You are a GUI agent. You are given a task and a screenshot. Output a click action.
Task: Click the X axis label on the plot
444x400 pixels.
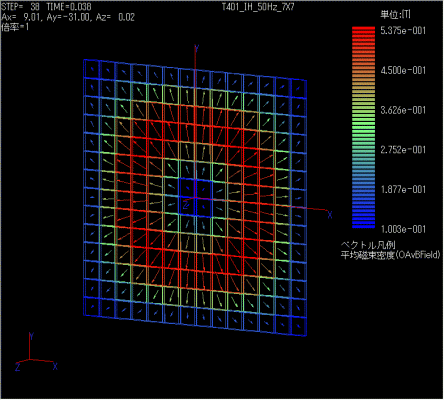click(330, 215)
